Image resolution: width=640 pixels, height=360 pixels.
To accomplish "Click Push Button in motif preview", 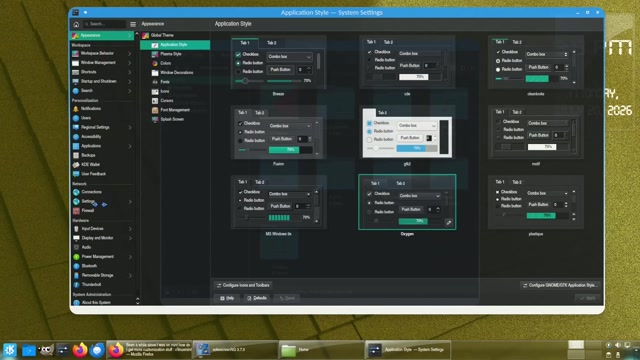I will point(538,135).
